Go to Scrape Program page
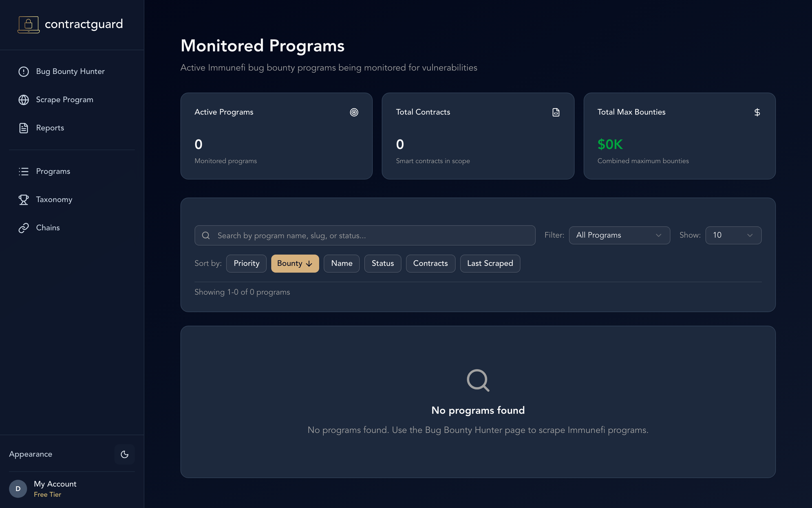Screen dimensions: 812x508 coord(72,100)
